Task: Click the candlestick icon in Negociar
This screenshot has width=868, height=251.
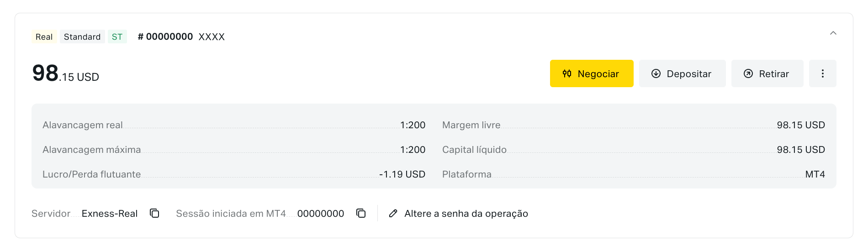Action: click(x=567, y=73)
